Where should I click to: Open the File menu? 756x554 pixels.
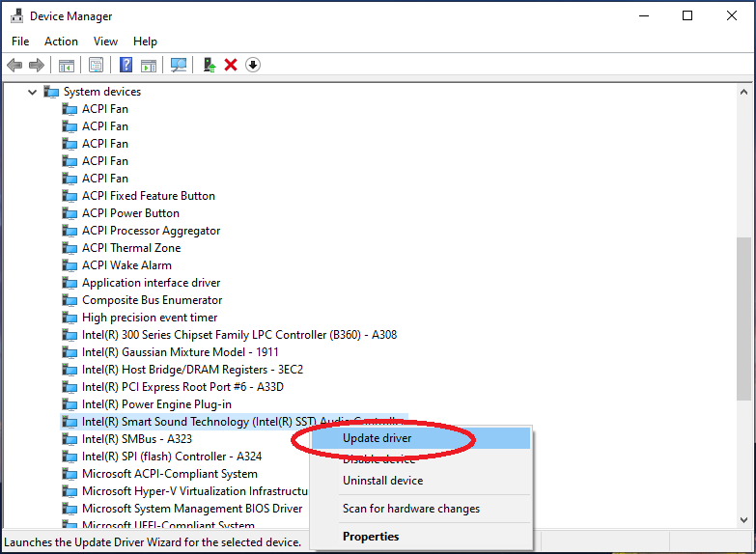click(x=20, y=42)
